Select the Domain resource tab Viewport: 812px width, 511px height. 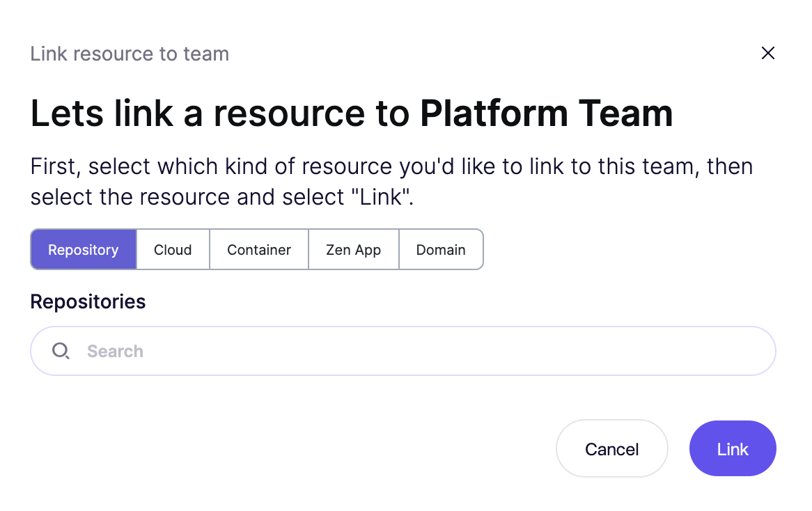click(x=442, y=249)
